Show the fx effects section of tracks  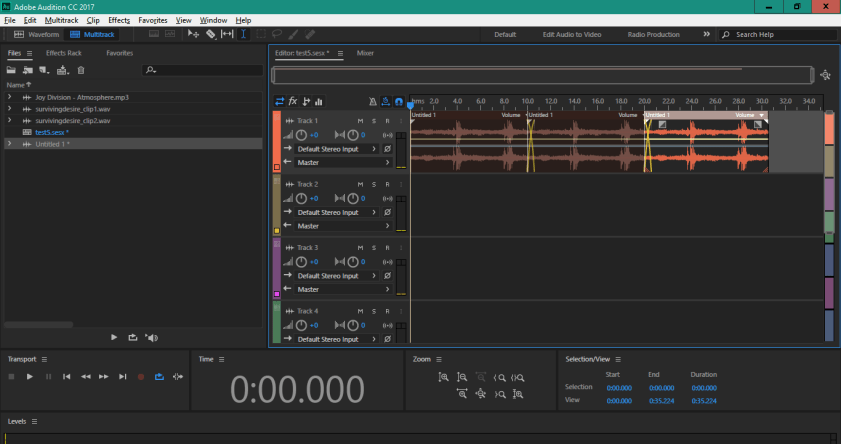click(293, 101)
